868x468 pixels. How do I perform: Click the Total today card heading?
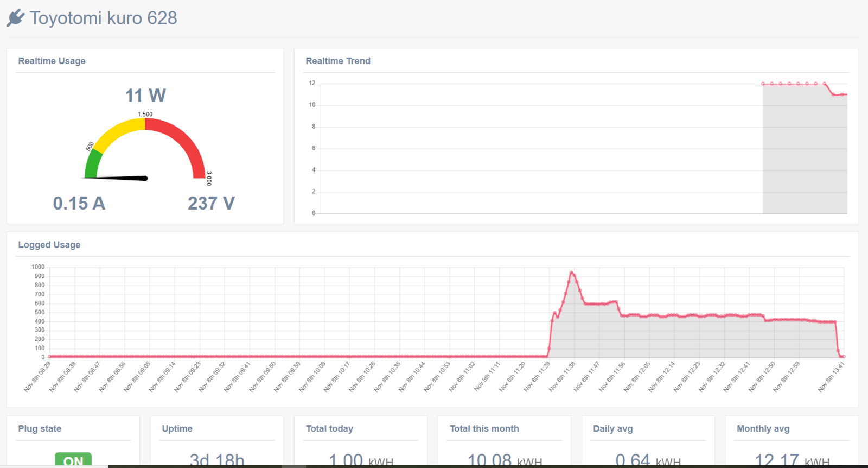pyautogui.click(x=329, y=428)
